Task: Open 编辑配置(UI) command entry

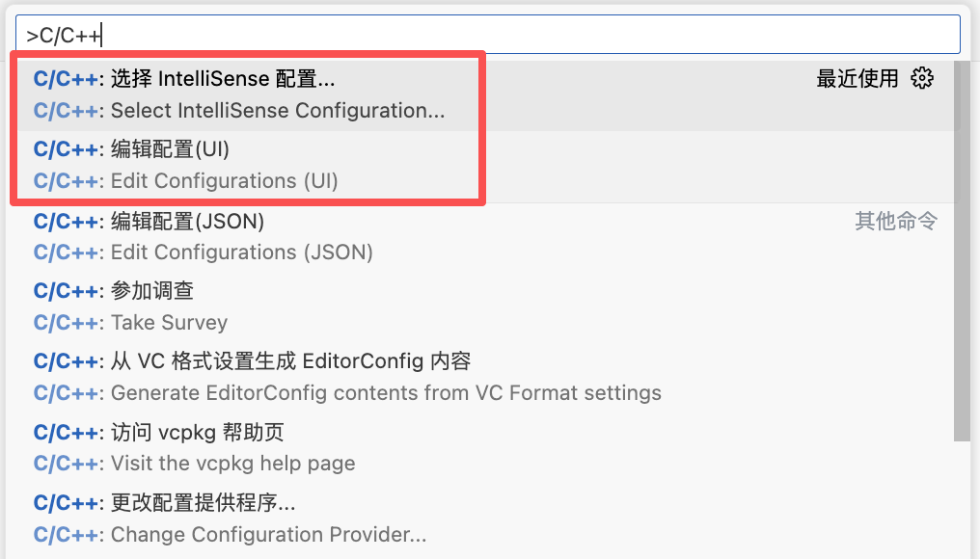Action: pyautogui.click(x=170, y=150)
